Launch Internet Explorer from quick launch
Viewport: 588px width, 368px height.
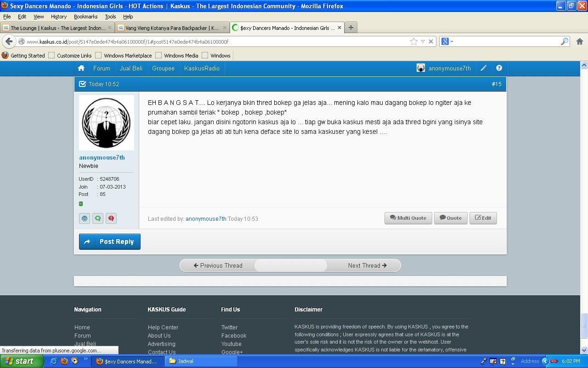click(53, 361)
